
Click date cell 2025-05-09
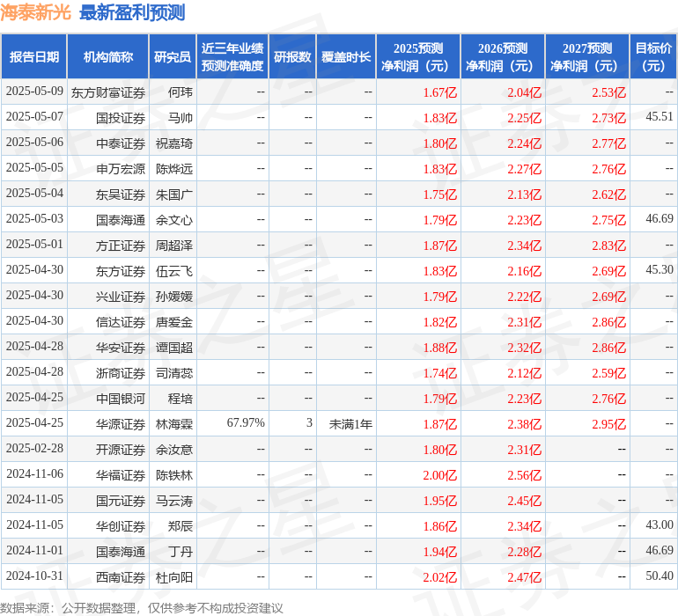34,91
